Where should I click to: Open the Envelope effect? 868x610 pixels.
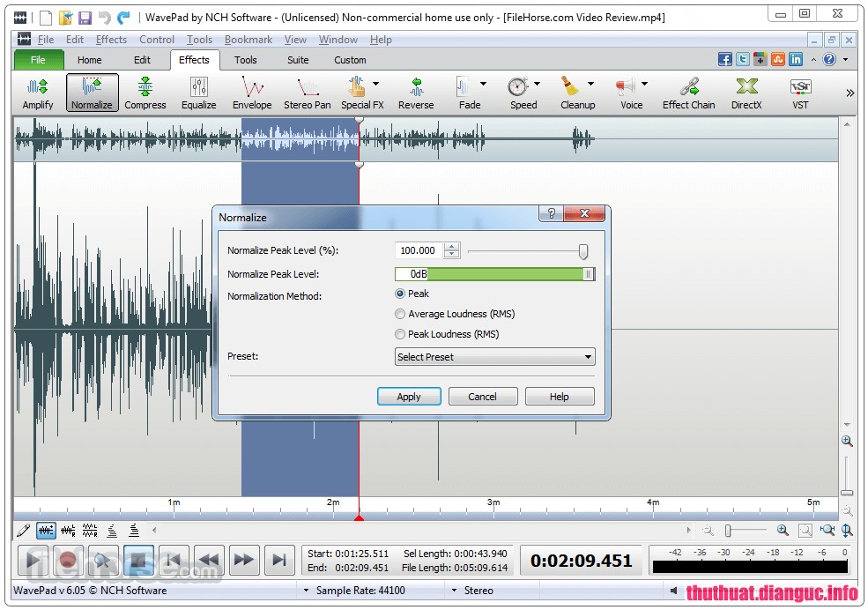coord(252,93)
